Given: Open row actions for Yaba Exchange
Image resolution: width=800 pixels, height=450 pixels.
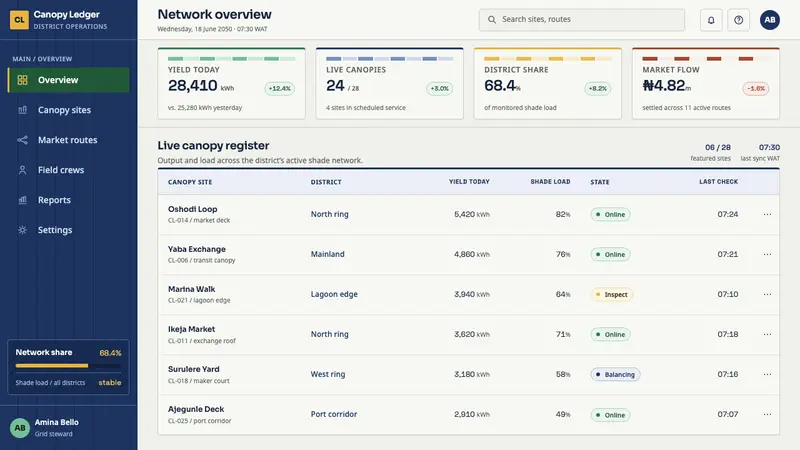Looking at the screenshot, I should (767, 254).
